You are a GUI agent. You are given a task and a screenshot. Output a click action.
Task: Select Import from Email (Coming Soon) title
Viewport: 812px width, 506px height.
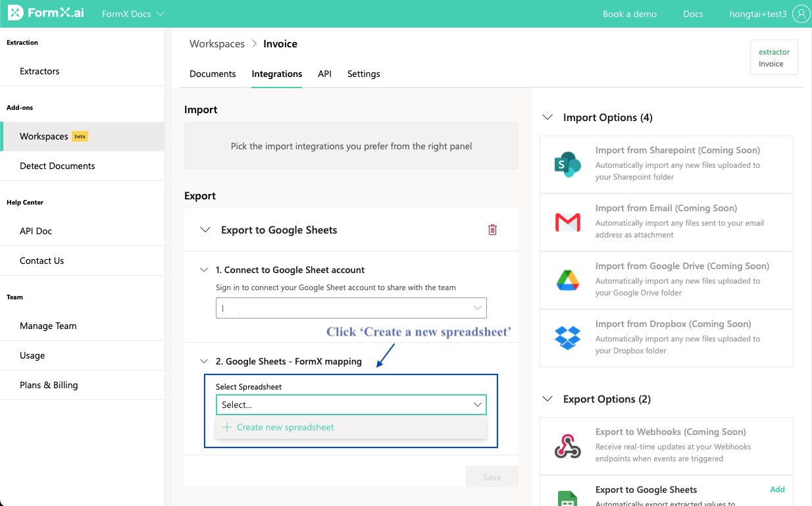pos(666,208)
